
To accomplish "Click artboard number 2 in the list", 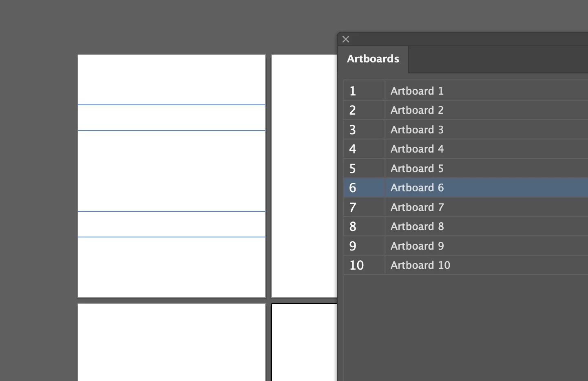I will [x=353, y=110].
